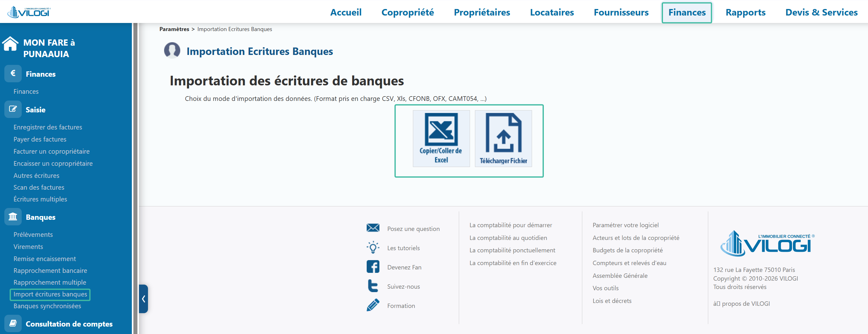Viewport: 868px width, 334px height.
Task: Select Import écritures banques in sidebar
Action: (50, 294)
